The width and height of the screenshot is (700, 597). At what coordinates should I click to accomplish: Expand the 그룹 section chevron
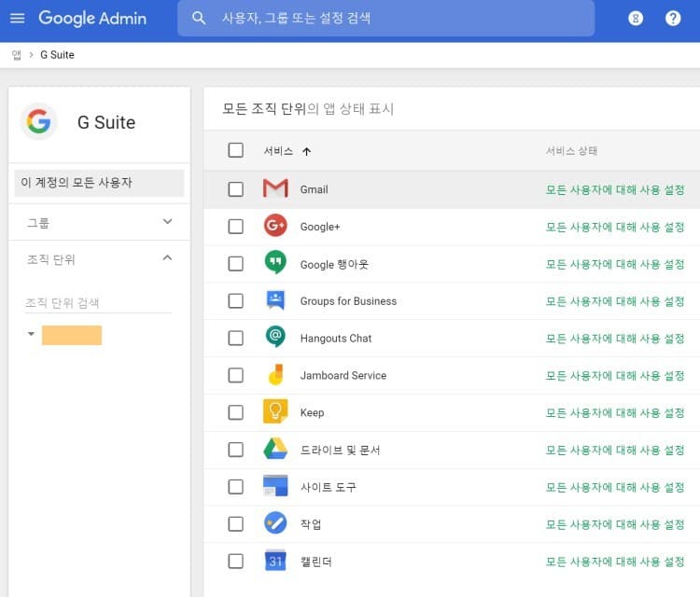pyautogui.click(x=168, y=222)
